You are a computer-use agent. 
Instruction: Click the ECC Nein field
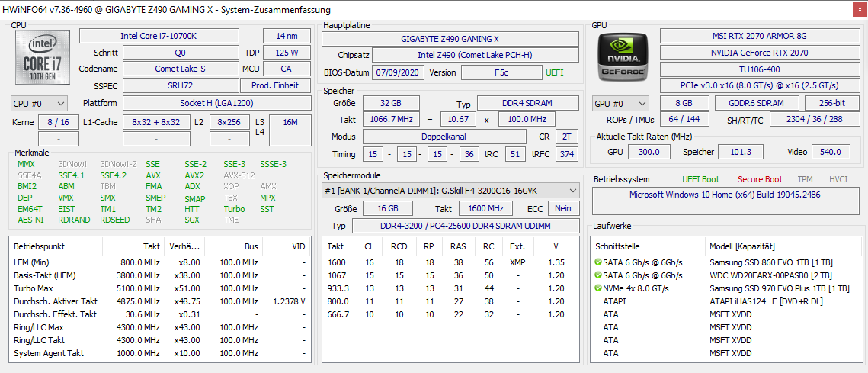pyautogui.click(x=563, y=207)
